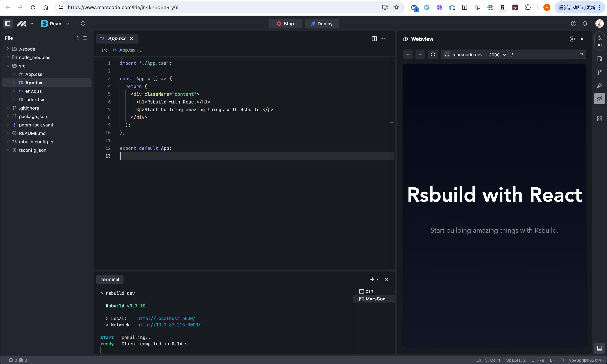The height and width of the screenshot is (364, 607).
Task: Click the new file icon in File panel
Action: tap(76, 38)
